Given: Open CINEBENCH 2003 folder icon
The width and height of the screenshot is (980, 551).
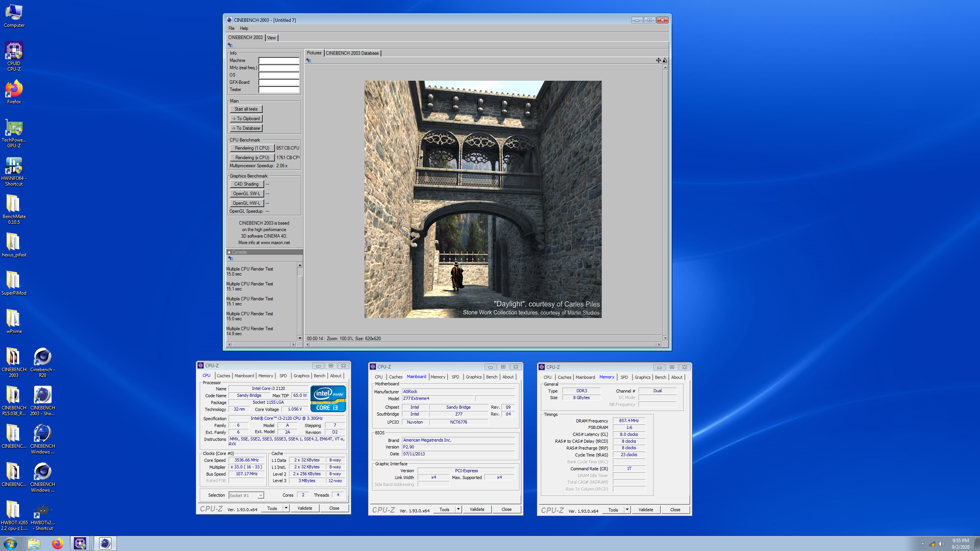Looking at the screenshot, I should click(x=14, y=362).
